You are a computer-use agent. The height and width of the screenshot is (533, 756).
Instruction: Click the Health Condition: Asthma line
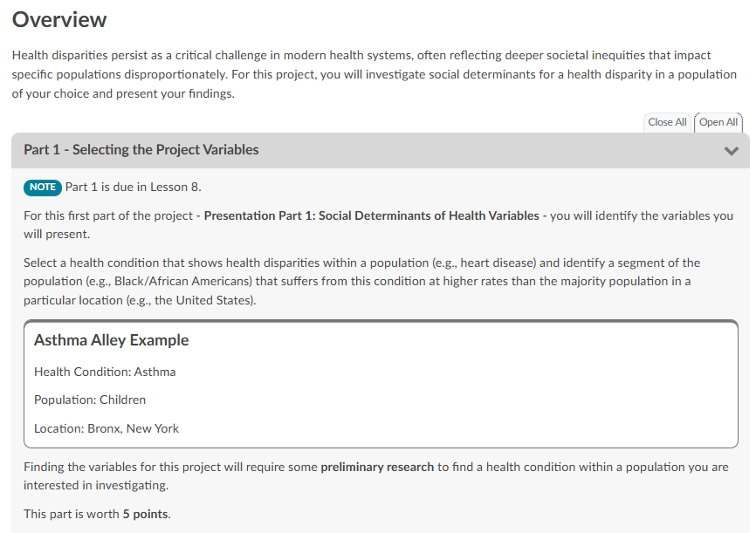click(105, 372)
